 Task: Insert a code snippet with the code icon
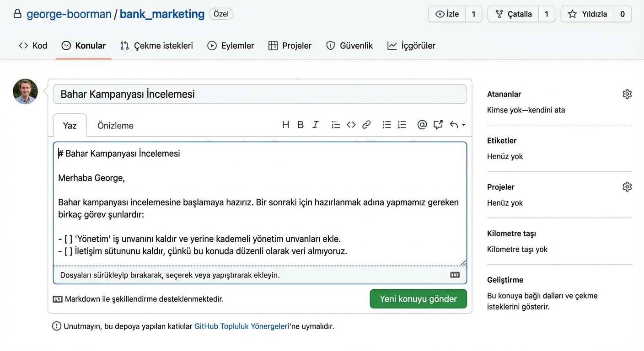click(351, 124)
